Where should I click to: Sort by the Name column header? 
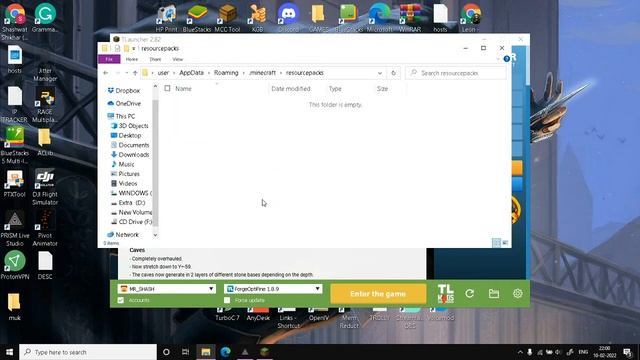(x=183, y=89)
